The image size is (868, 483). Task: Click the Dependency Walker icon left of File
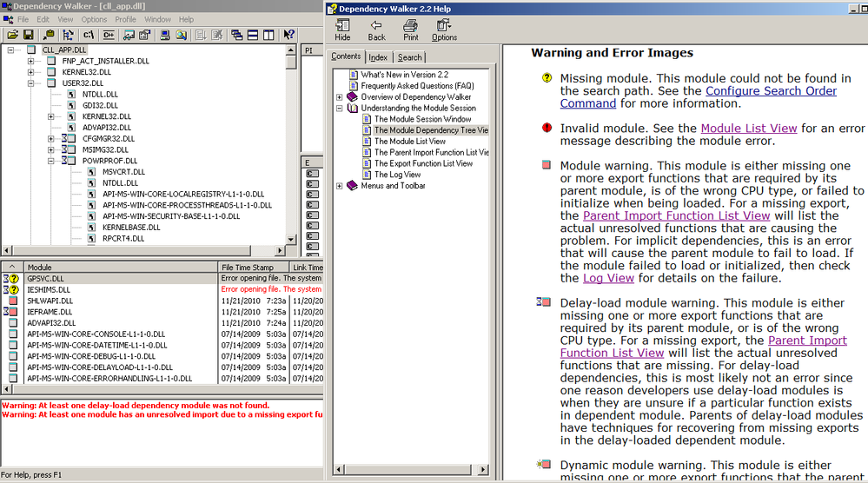[x=8, y=19]
